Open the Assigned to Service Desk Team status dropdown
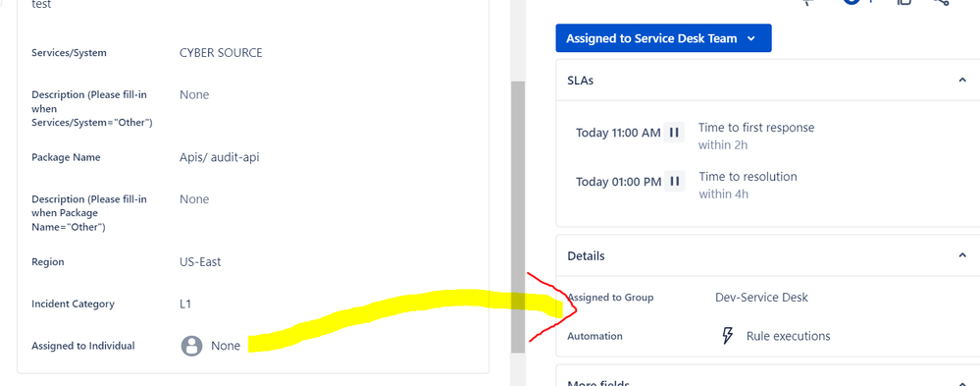 click(x=663, y=38)
